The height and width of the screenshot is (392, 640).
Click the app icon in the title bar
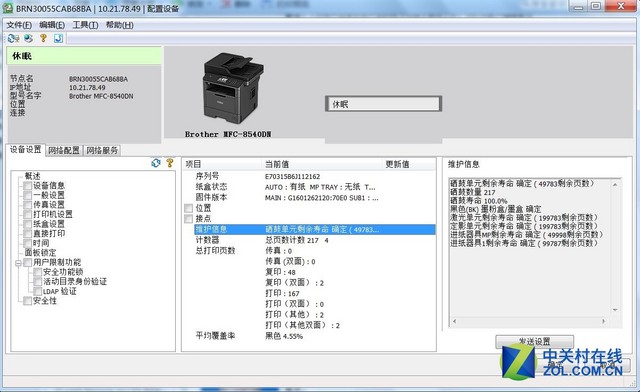pos(8,8)
